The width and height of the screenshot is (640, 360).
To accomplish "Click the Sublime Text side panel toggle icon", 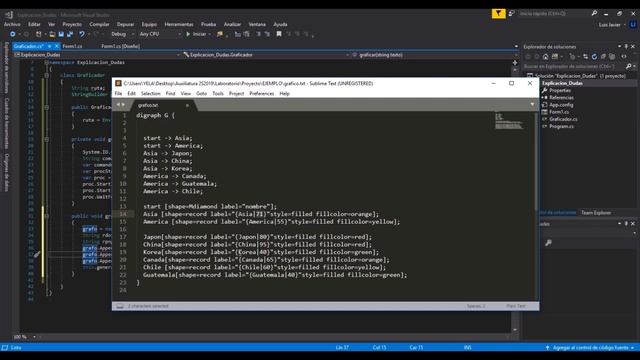I will (120, 306).
